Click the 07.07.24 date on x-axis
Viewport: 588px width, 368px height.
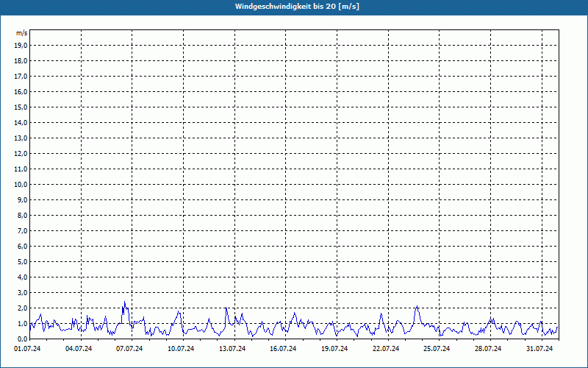pyautogui.click(x=129, y=349)
